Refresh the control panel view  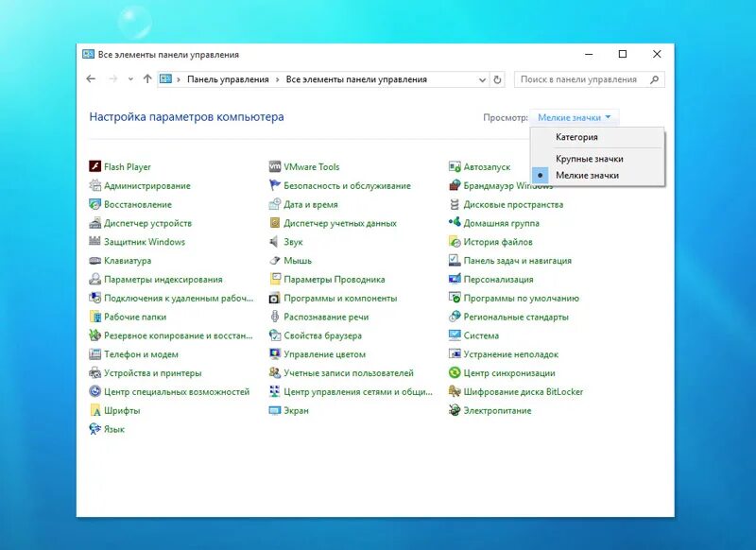coord(498,80)
